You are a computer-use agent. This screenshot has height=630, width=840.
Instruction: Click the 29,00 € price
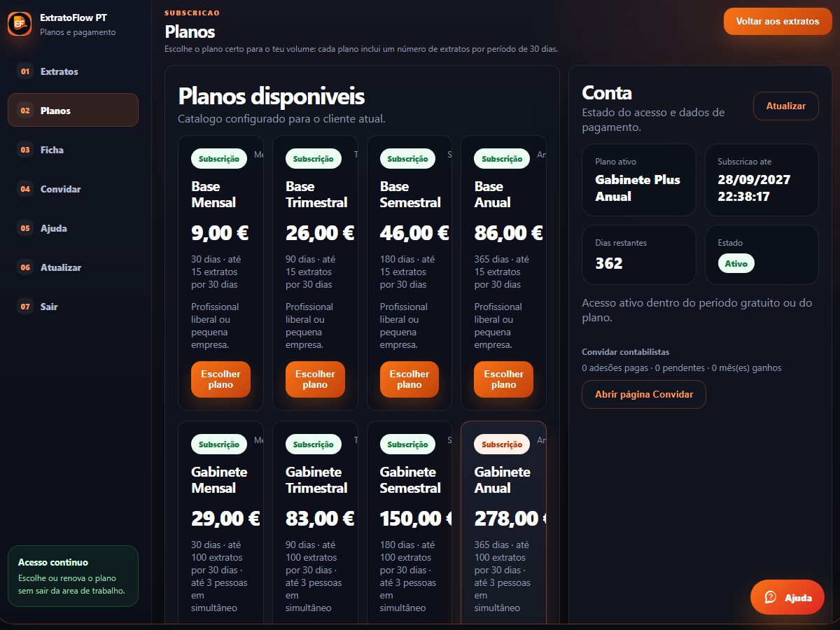click(x=225, y=519)
